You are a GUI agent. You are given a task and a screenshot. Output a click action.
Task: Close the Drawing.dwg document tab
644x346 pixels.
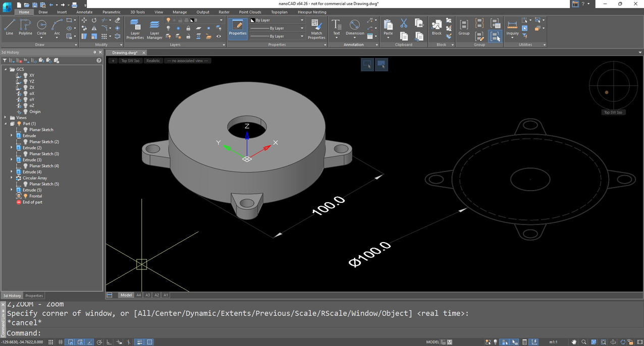[144, 52]
